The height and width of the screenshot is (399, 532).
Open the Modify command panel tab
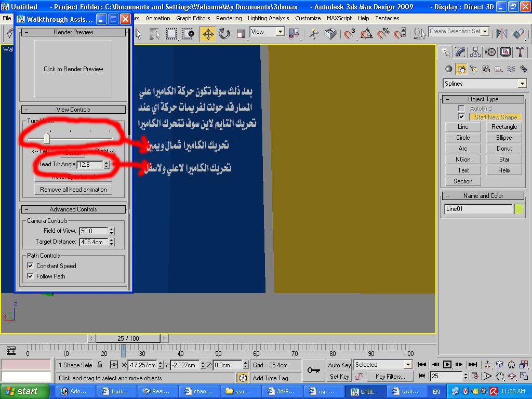pos(460,52)
